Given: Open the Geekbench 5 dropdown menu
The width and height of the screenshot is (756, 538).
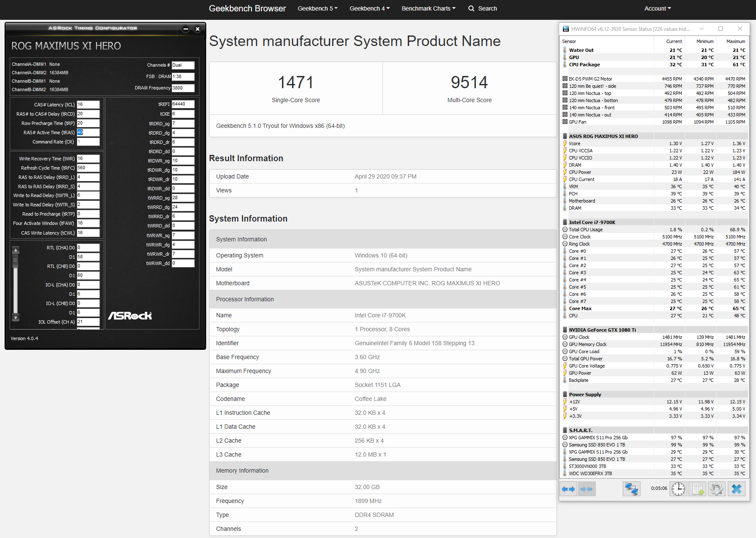Looking at the screenshot, I should (317, 8).
